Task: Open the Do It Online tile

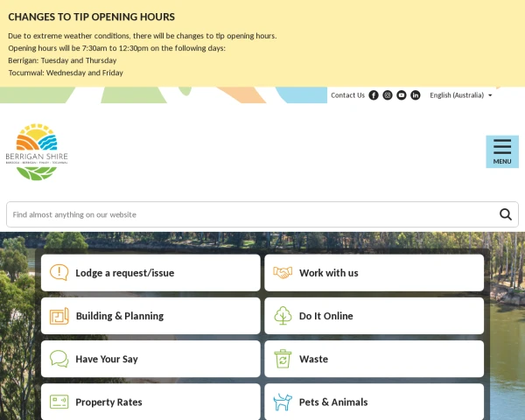Action: click(x=374, y=316)
